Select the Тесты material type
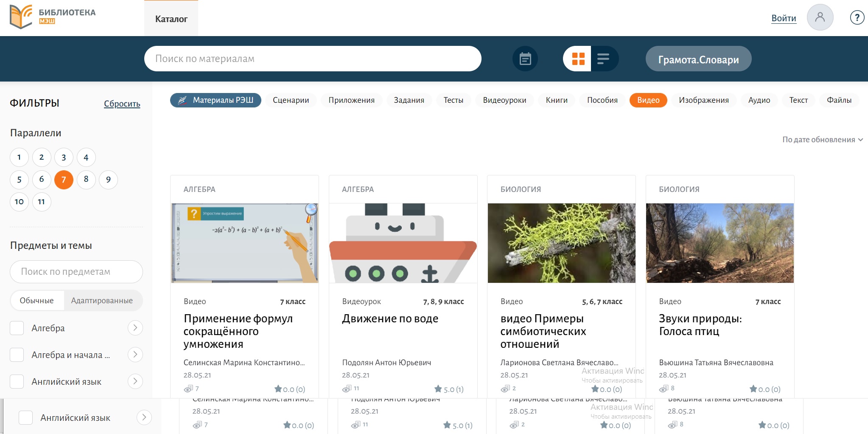This screenshot has width=868, height=434. [454, 100]
